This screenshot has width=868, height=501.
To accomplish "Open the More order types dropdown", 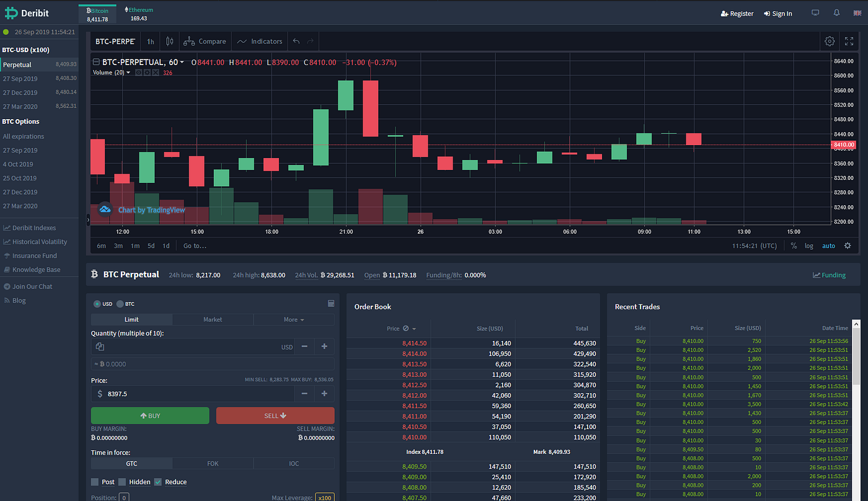I will (x=294, y=319).
